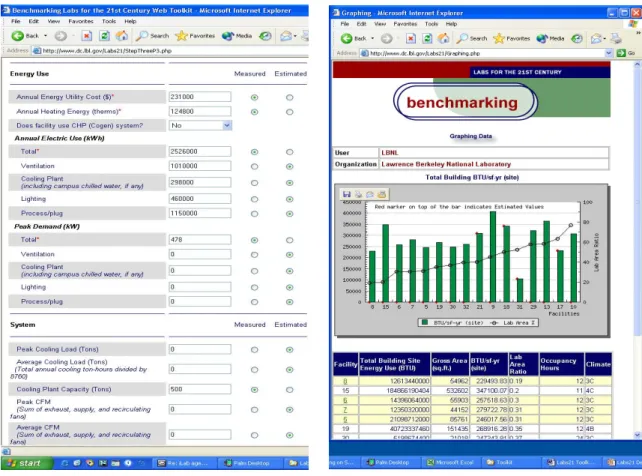This screenshot has height=476, width=642.
Task: Click History icon in Benchmarking Labs toolbar
Action: tap(265, 36)
